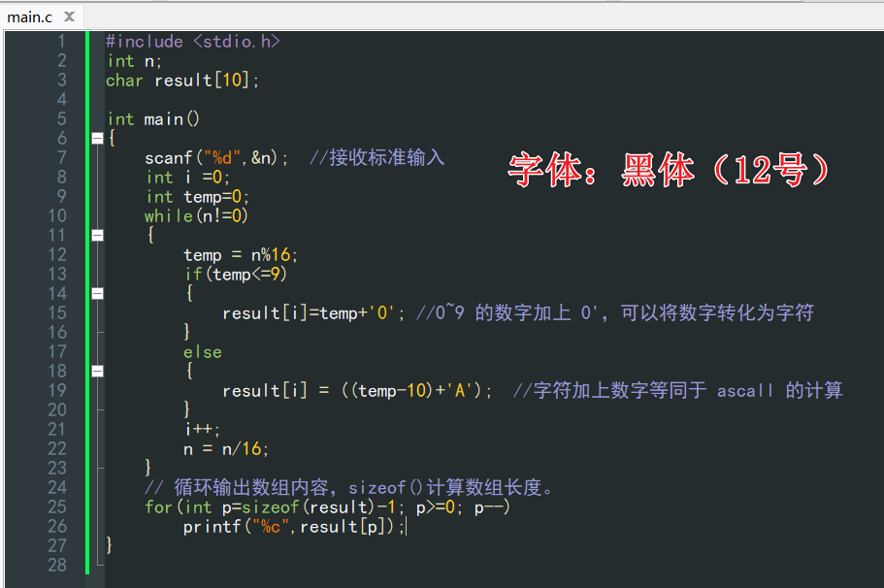The height and width of the screenshot is (588, 884).
Task: Click on 'temp = n%16;' line
Action: pos(241,255)
